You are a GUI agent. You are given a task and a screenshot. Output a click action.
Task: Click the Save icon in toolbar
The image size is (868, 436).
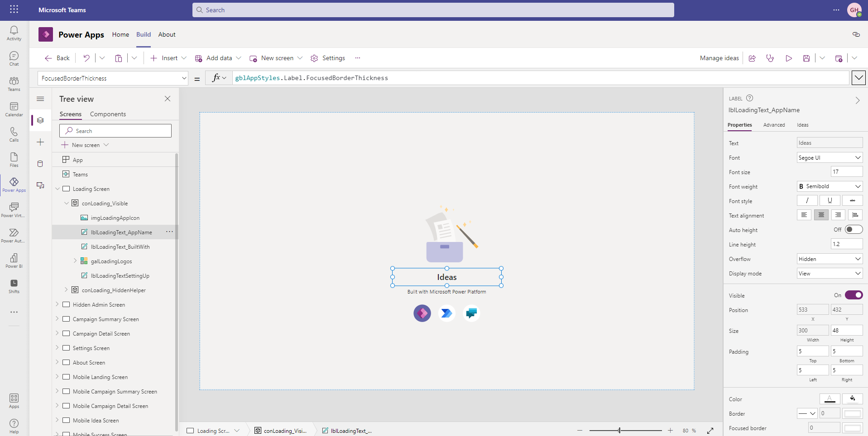[806, 58]
